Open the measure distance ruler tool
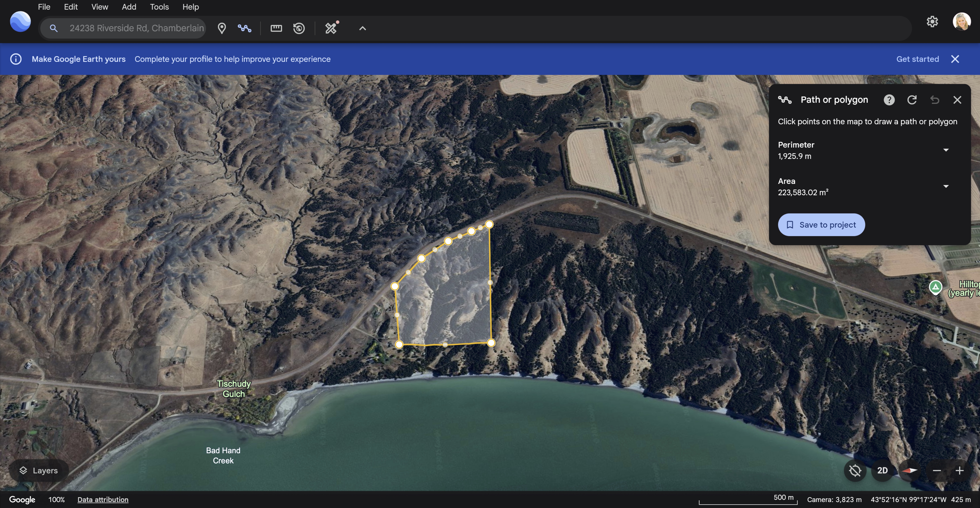Viewport: 980px width, 508px height. point(276,28)
